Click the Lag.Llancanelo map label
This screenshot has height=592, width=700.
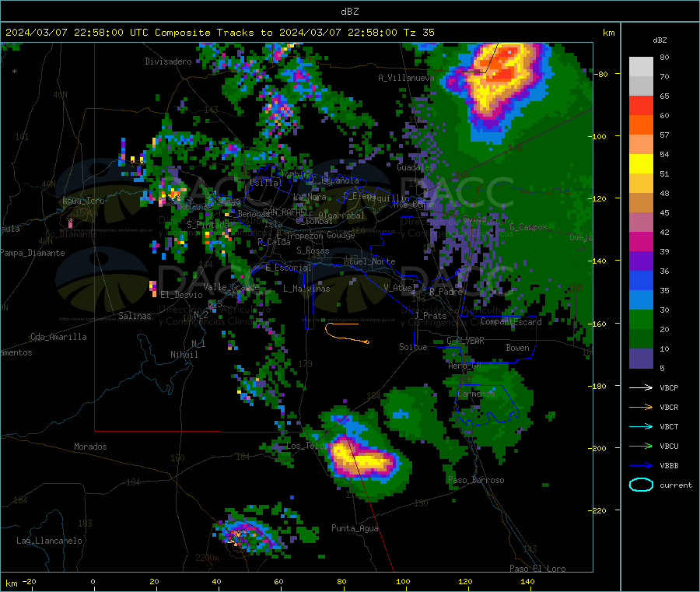[50, 541]
